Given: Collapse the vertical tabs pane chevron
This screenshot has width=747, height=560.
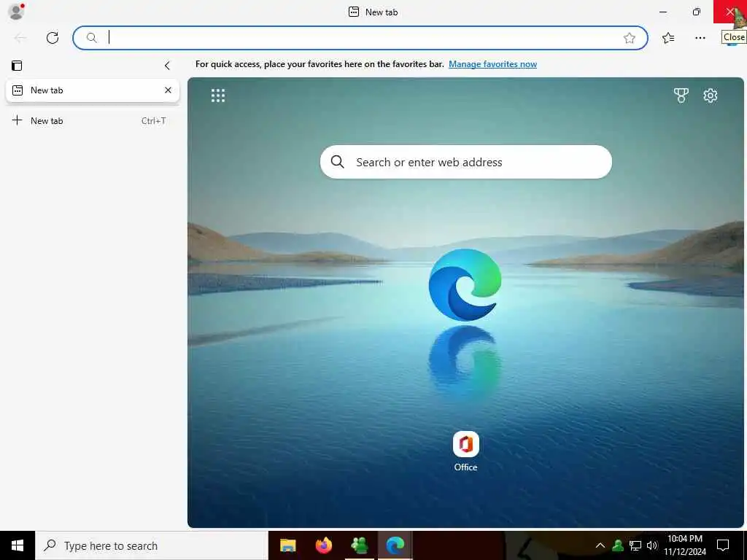Looking at the screenshot, I should tap(167, 65).
